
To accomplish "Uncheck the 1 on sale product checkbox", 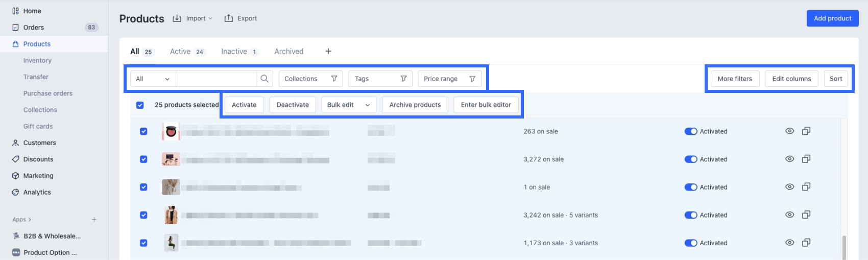I will [143, 187].
